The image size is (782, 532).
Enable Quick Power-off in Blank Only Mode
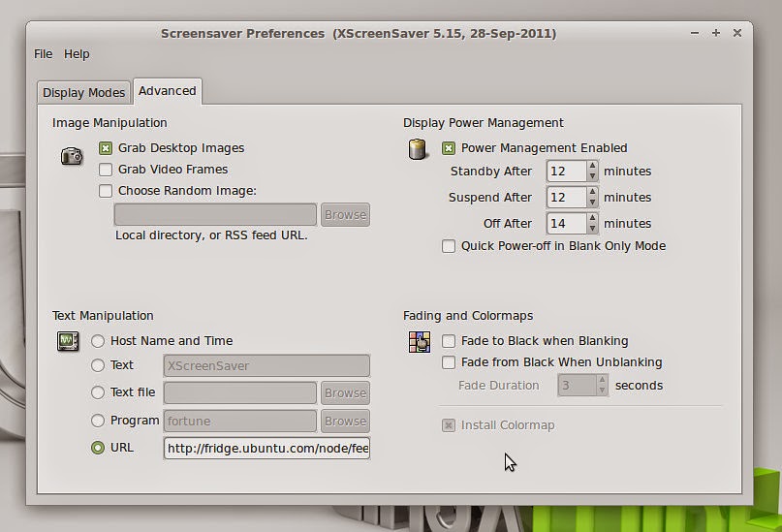coord(449,246)
